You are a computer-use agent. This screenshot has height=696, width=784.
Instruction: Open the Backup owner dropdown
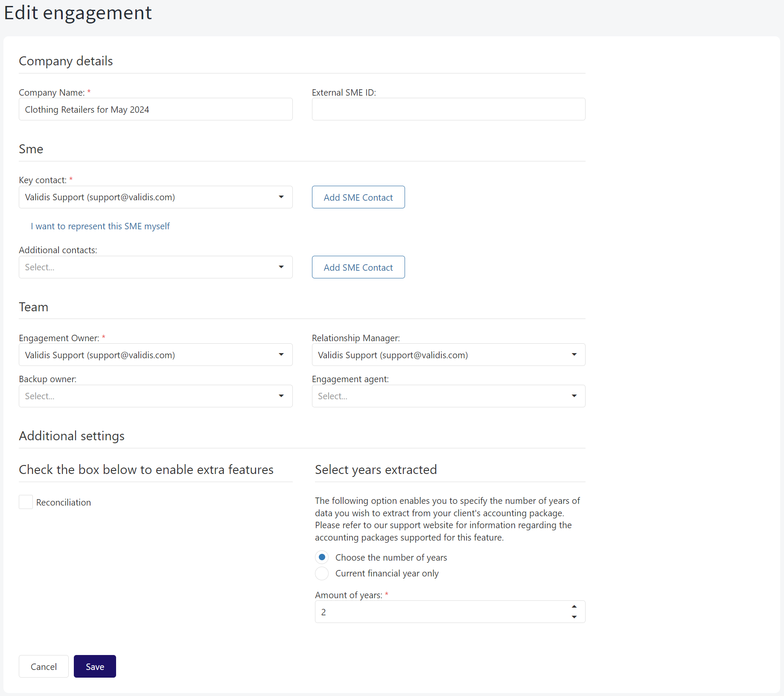coord(156,396)
